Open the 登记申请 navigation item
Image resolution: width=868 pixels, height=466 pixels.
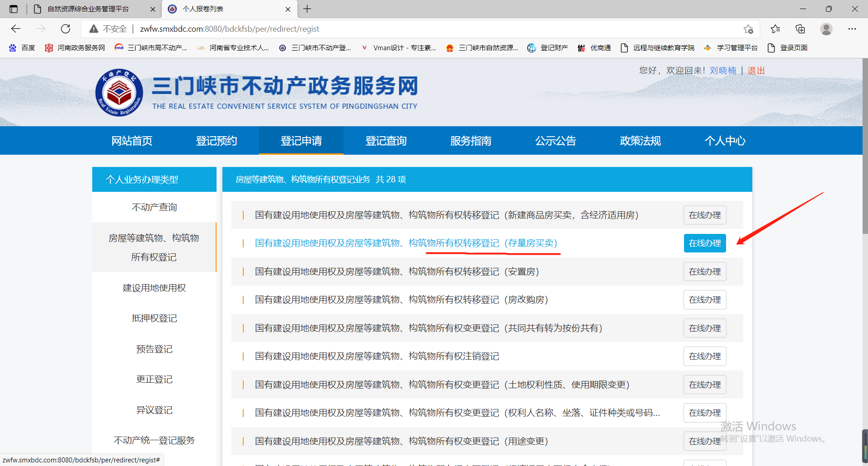click(x=301, y=141)
